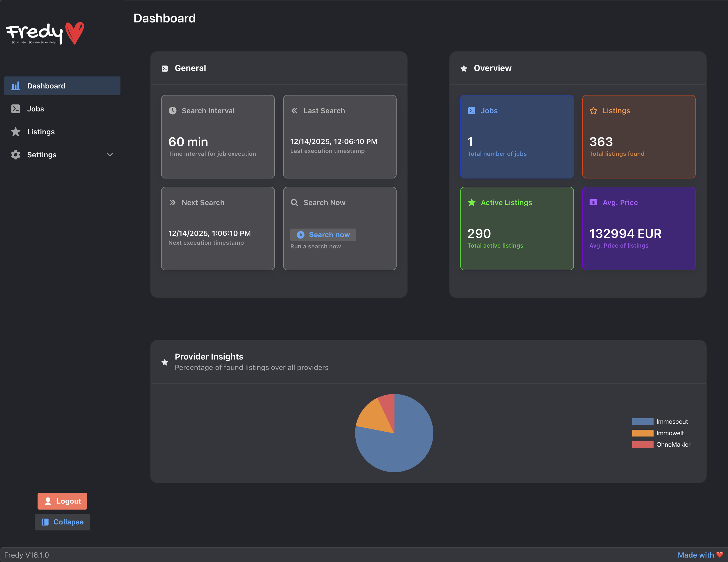Click the play icon in Search now button
This screenshot has height=562, width=728.
pyautogui.click(x=301, y=235)
